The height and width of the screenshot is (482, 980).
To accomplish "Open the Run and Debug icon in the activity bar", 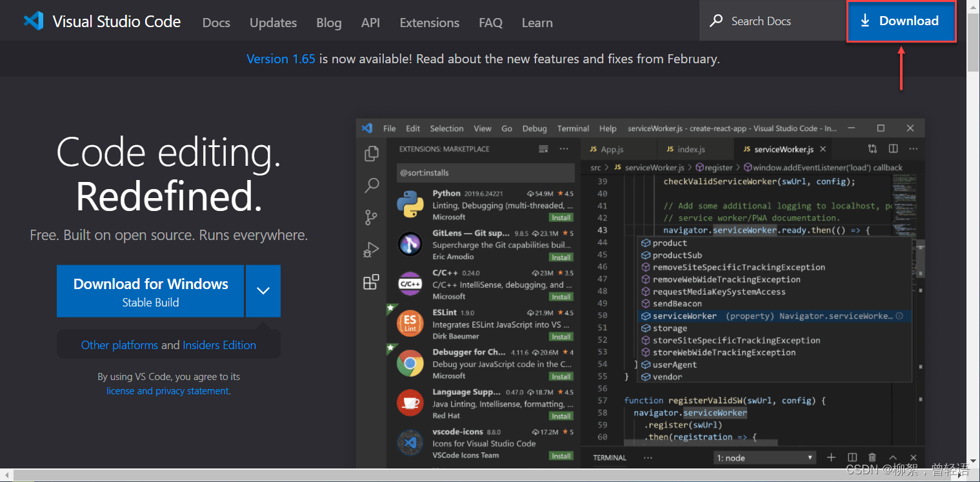I will point(372,250).
